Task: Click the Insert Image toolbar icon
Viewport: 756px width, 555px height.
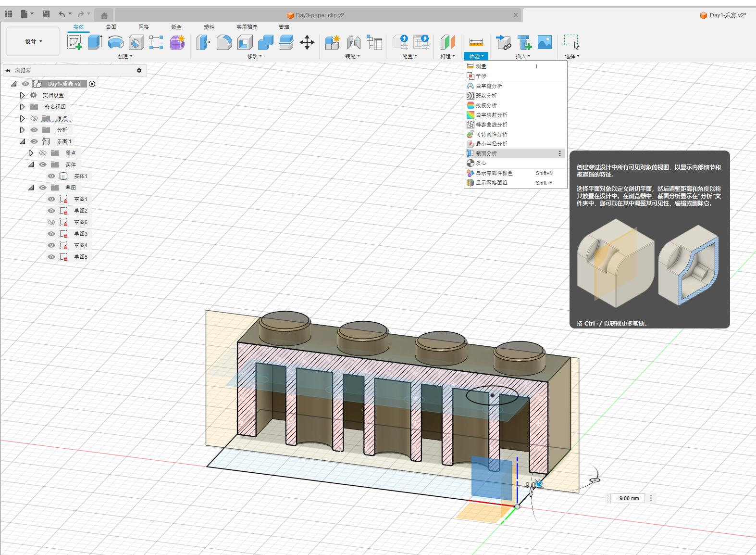Action: pyautogui.click(x=545, y=42)
